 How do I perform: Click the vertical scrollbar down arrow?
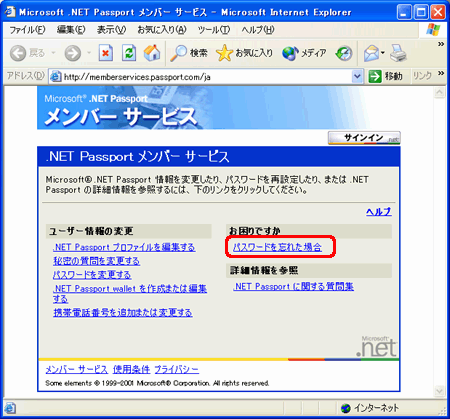[439, 391]
